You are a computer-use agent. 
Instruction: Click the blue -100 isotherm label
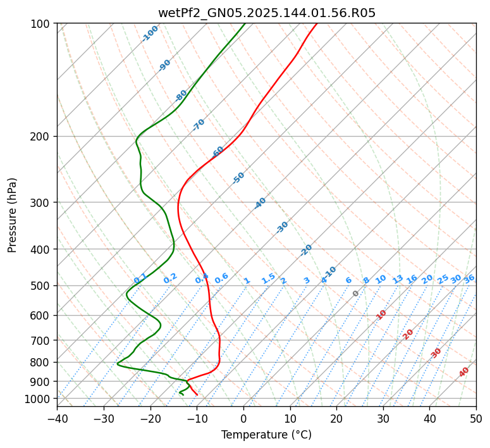pyautogui.click(x=150, y=34)
